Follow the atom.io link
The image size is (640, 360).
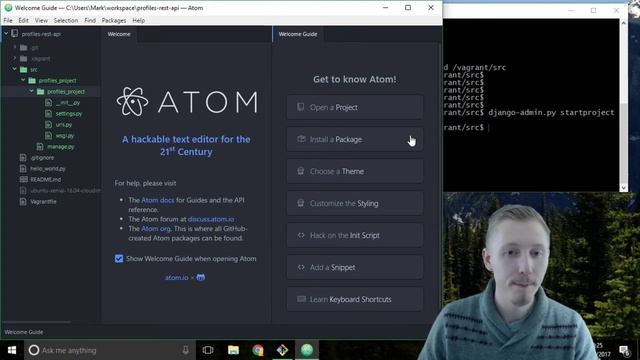pyautogui.click(x=176, y=278)
